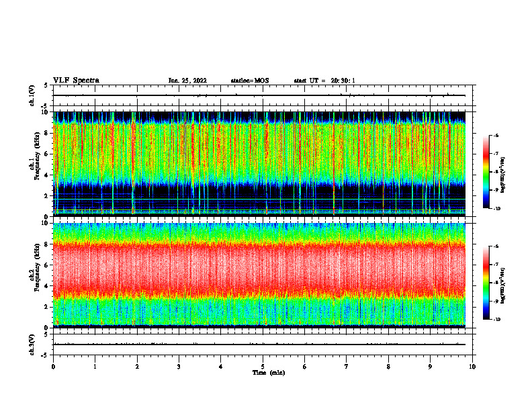Click time axis tick label "2"

137,367
